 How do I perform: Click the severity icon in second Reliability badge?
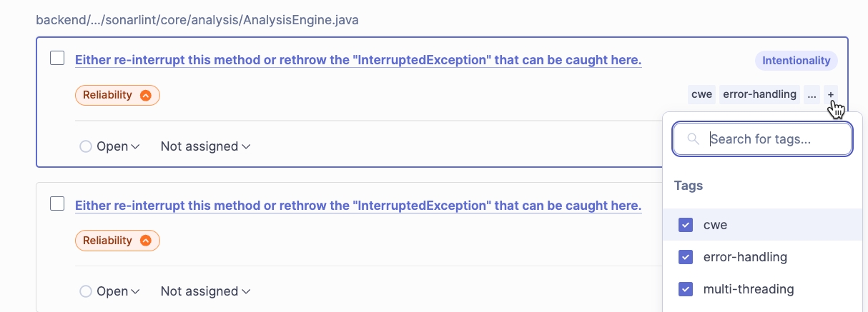click(x=146, y=241)
